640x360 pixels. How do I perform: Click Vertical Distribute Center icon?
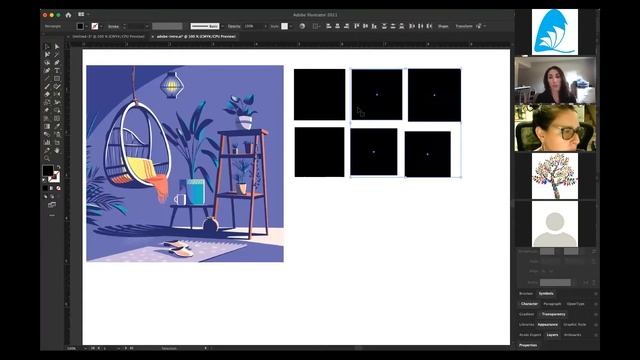pyautogui.click(x=393, y=26)
